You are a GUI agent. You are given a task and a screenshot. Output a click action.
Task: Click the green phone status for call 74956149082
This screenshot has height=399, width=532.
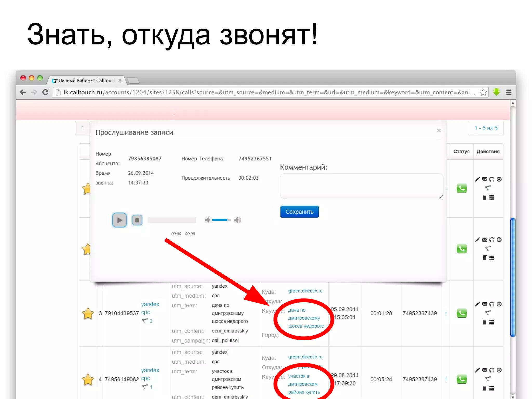pos(462,379)
